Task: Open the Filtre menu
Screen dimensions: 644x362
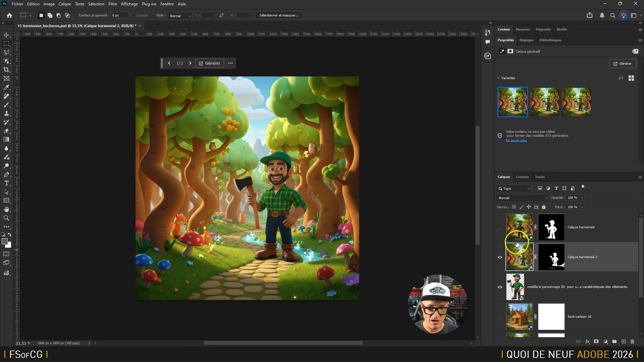Action: [x=112, y=4]
